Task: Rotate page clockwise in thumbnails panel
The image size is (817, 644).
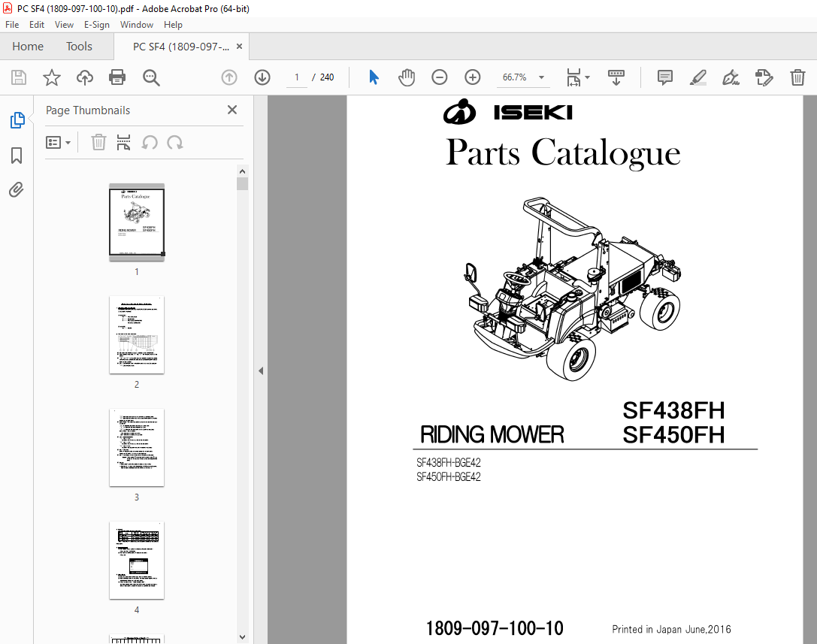Action: click(x=174, y=142)
